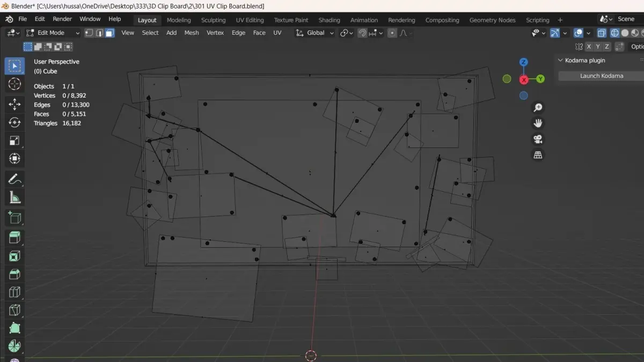644x362 pixels.
Task: Open the Vertex menu
Action: (x=215, y=33)
